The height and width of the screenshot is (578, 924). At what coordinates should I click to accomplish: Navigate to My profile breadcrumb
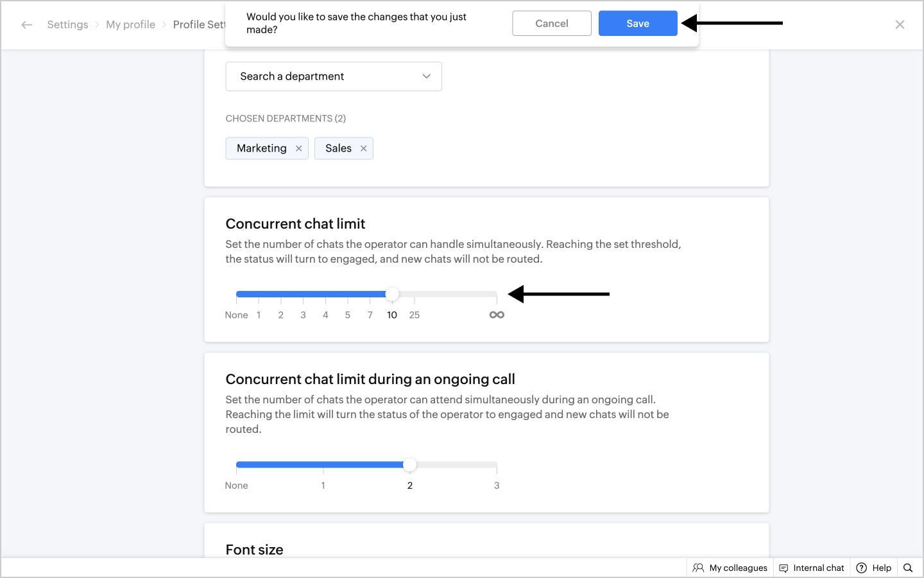click(x=130, y=24)
